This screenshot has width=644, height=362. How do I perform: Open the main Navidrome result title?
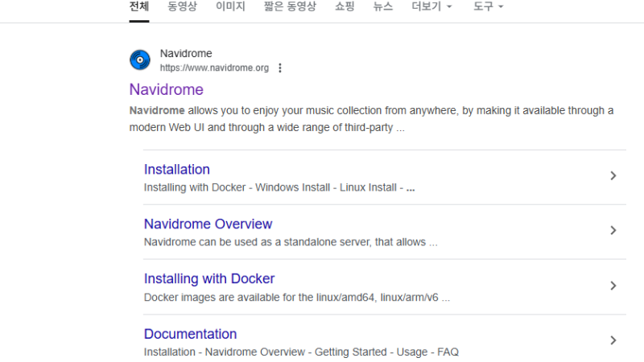(167, 89)
